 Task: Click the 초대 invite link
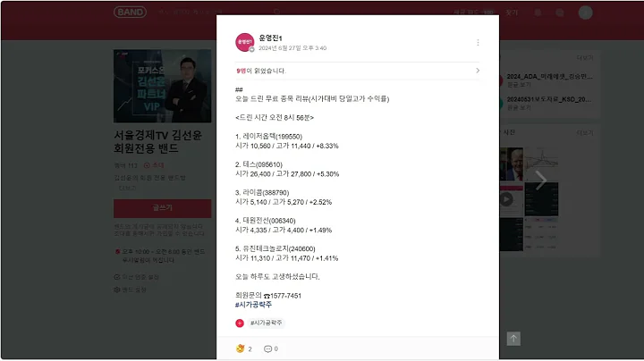[154, 165]
